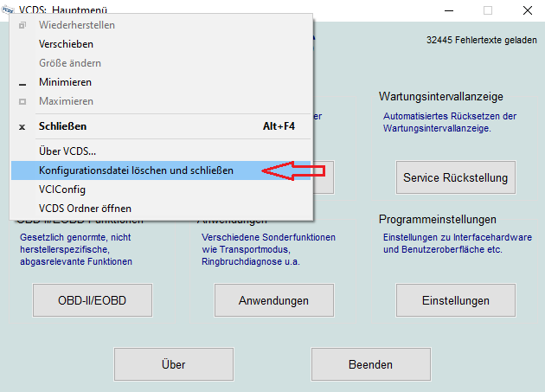The width and height of the screenshot is (545, 392).
Task: Click the restore icon beside Wiederherstellen
Action: tap(22, 25)
